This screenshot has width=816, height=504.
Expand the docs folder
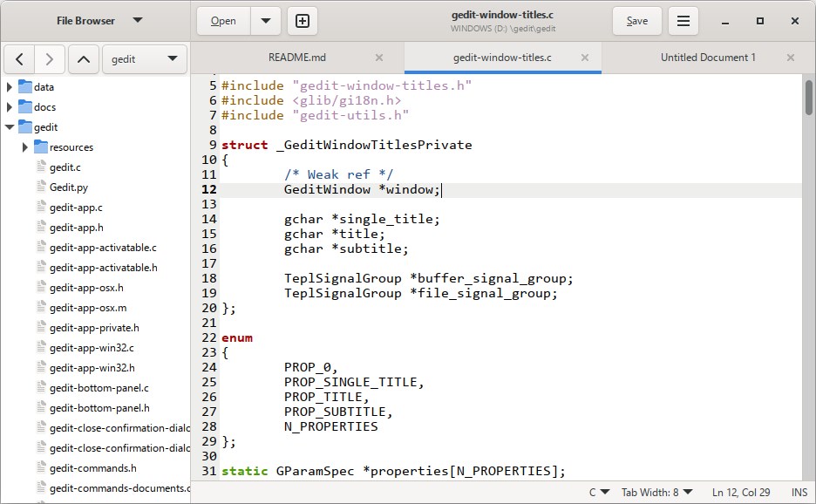(x=9, y=106)
